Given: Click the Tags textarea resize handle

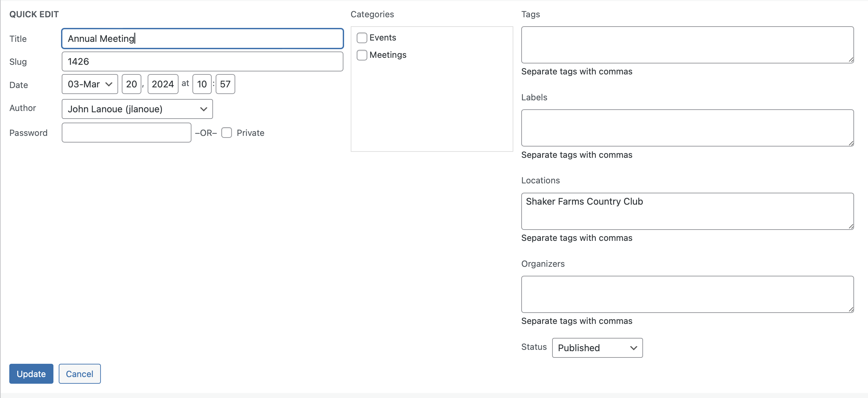Looking at the screenshot, I should (851, 60).
